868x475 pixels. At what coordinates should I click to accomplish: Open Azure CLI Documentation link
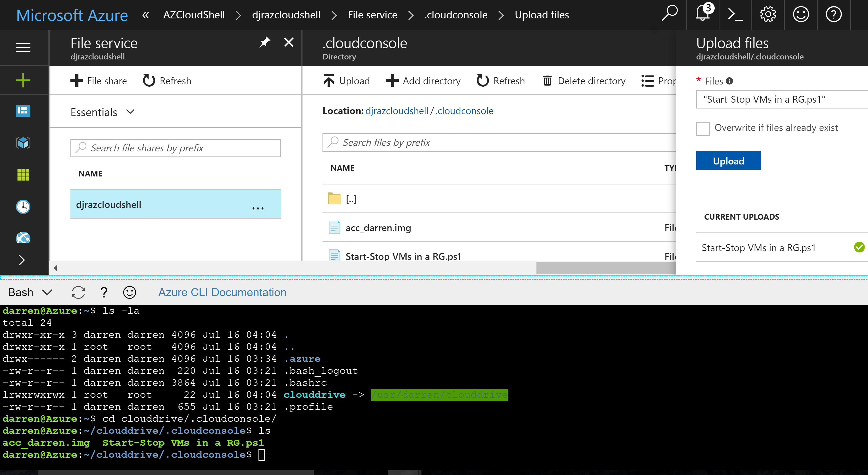pos(222,292)
